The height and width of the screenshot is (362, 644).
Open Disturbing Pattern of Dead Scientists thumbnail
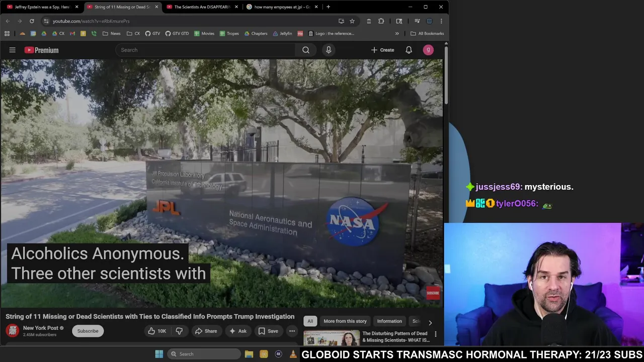point(332,337)
